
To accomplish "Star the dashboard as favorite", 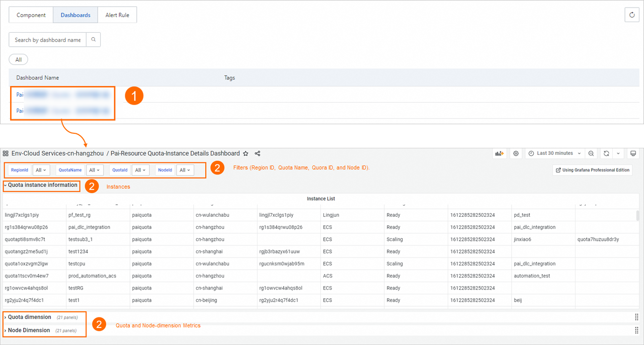I will (x=246, y=153).
